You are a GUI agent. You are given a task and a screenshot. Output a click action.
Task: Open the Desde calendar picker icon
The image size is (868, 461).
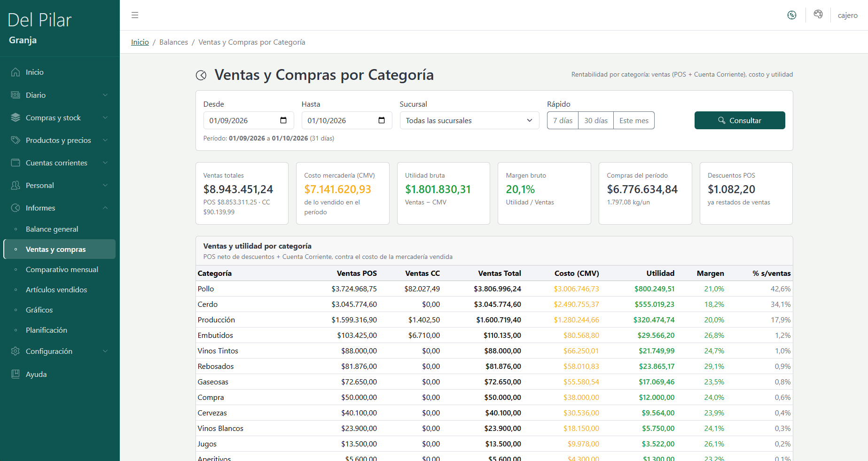click(283, 120)
